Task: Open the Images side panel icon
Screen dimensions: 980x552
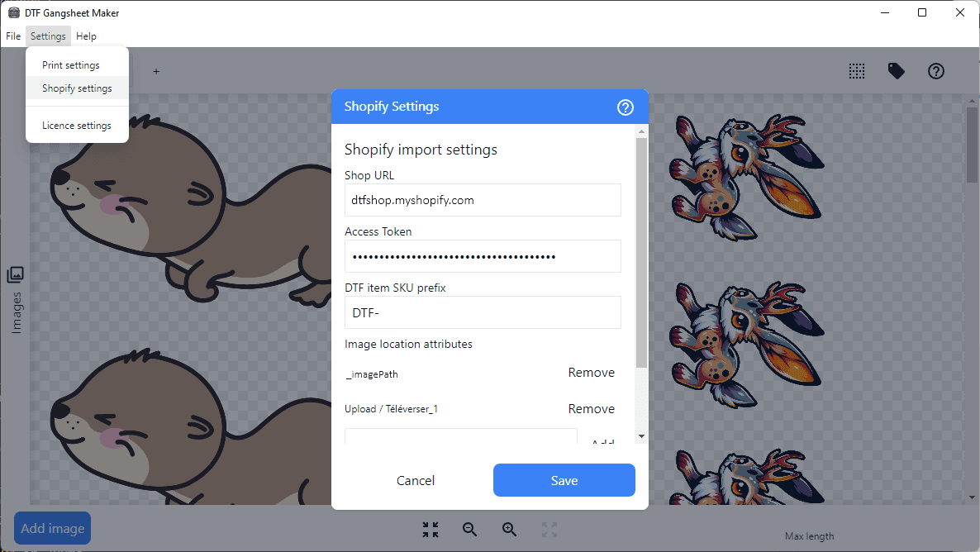Action: [x=16, y=274]
